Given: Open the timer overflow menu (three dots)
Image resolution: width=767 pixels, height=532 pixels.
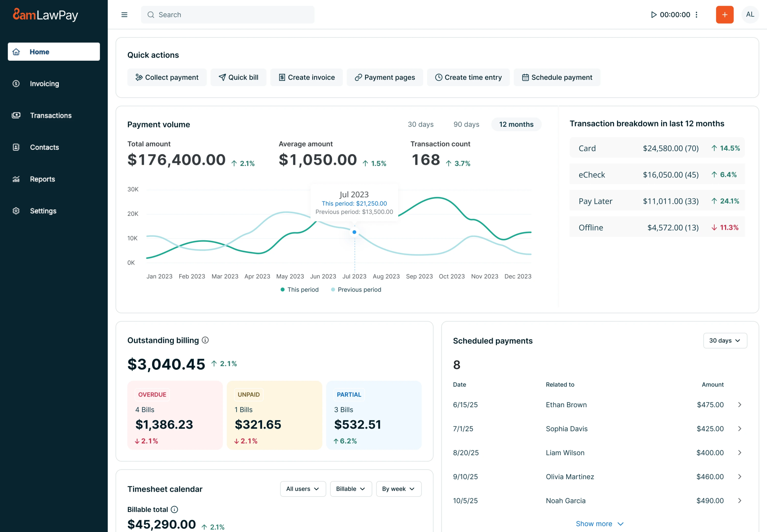Looking at the screenshot, I should pyautogui.click(x=696, y=15).
